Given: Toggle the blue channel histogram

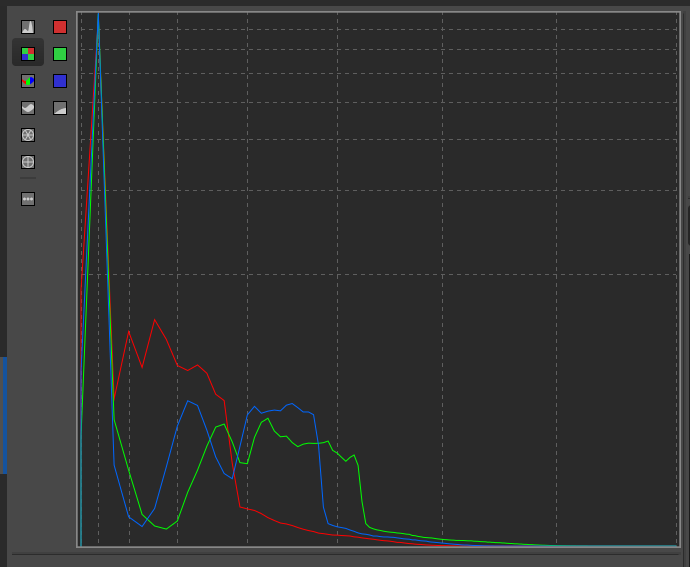Looking at the screenshot, I should pos(60,81).
